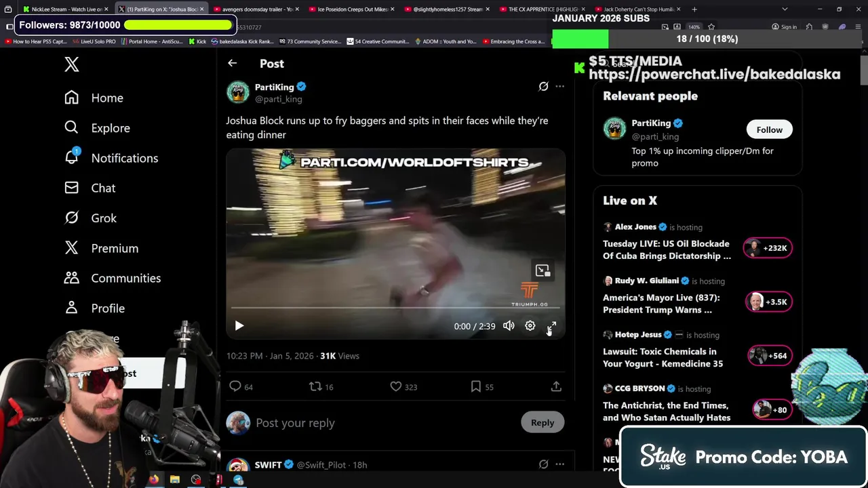Screen dimensions: 868x488
Task: Open replies on the post (64)
Action: click(x=241, y=386)
